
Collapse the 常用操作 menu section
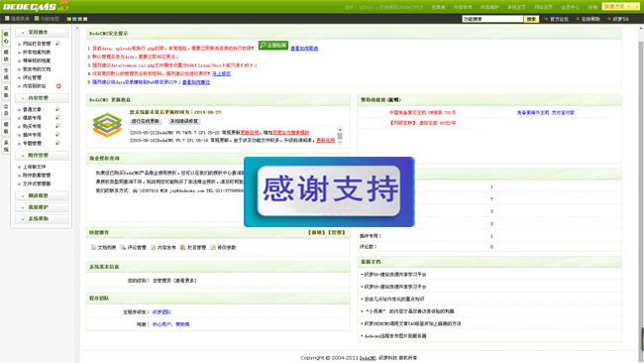click(x=42, y=32)
